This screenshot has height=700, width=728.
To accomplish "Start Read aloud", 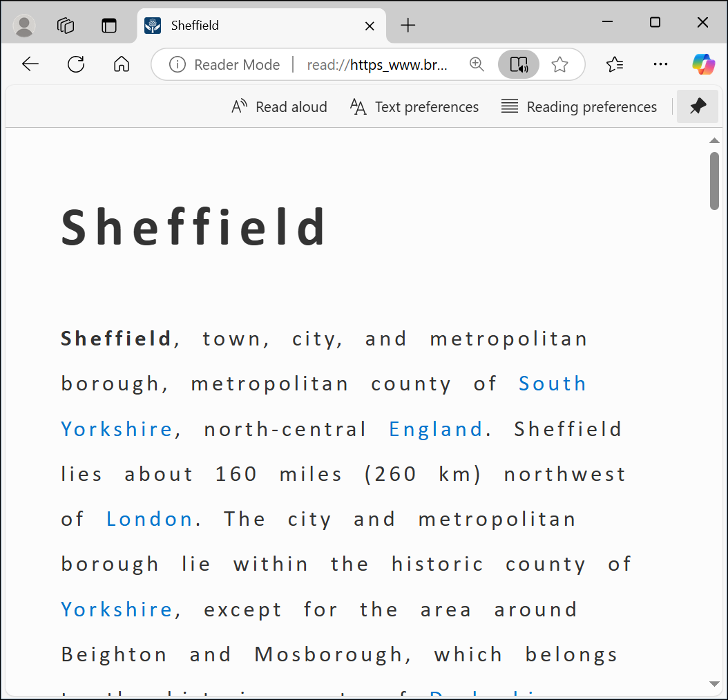I will point(279,107).
